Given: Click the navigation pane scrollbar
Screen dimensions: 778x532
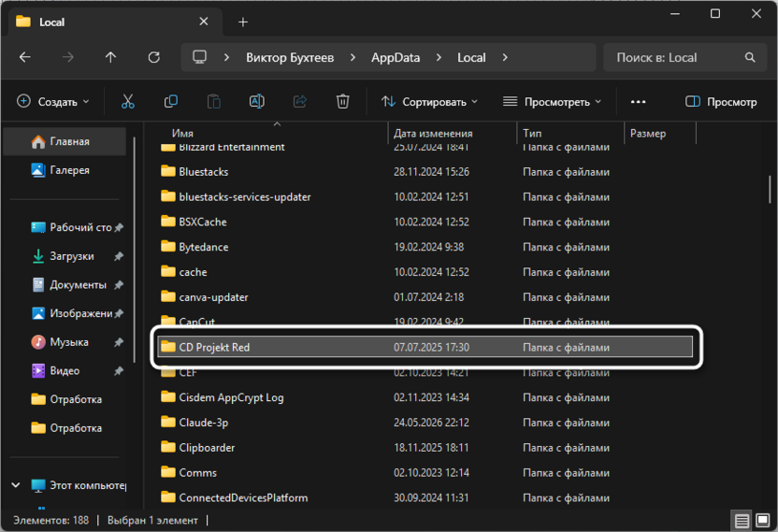Looking at the screenshot, I should [x=134, y=250].
